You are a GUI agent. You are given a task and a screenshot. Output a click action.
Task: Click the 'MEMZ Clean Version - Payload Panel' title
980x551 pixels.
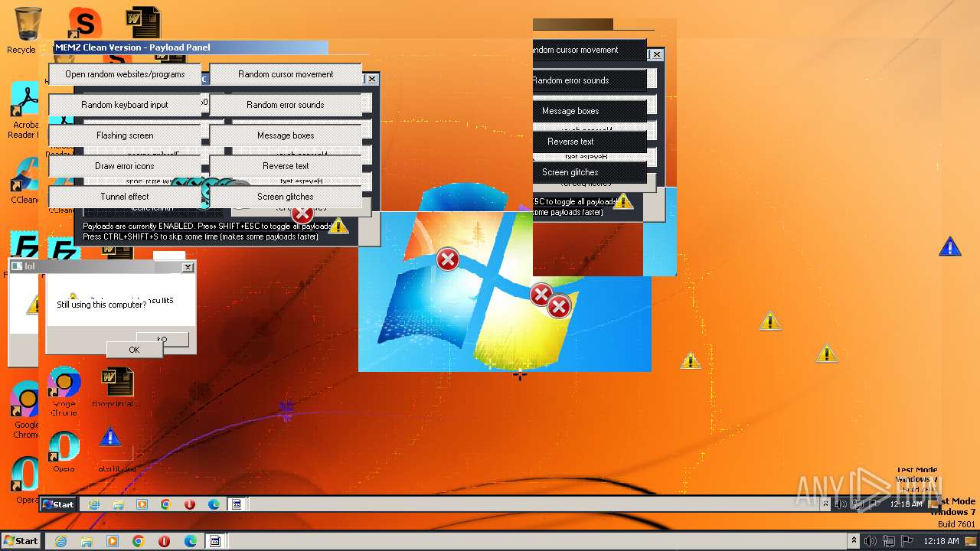(x=132, y=47)
